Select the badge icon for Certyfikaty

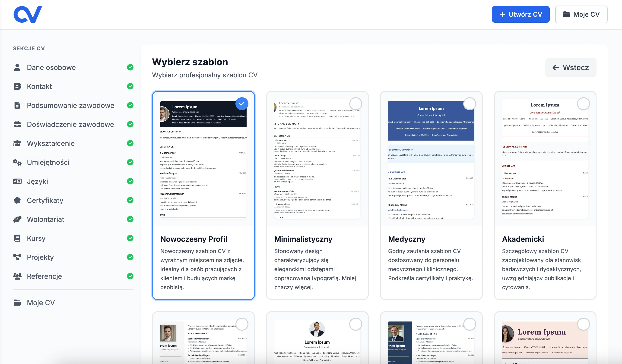click(17, 200)
